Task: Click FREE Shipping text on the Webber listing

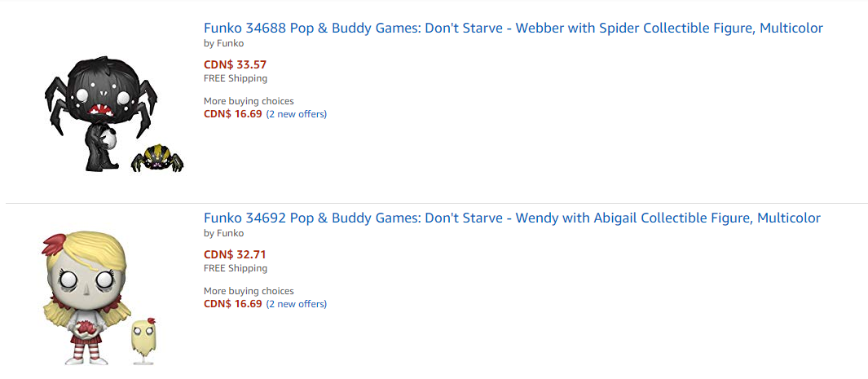Action: 236,79
